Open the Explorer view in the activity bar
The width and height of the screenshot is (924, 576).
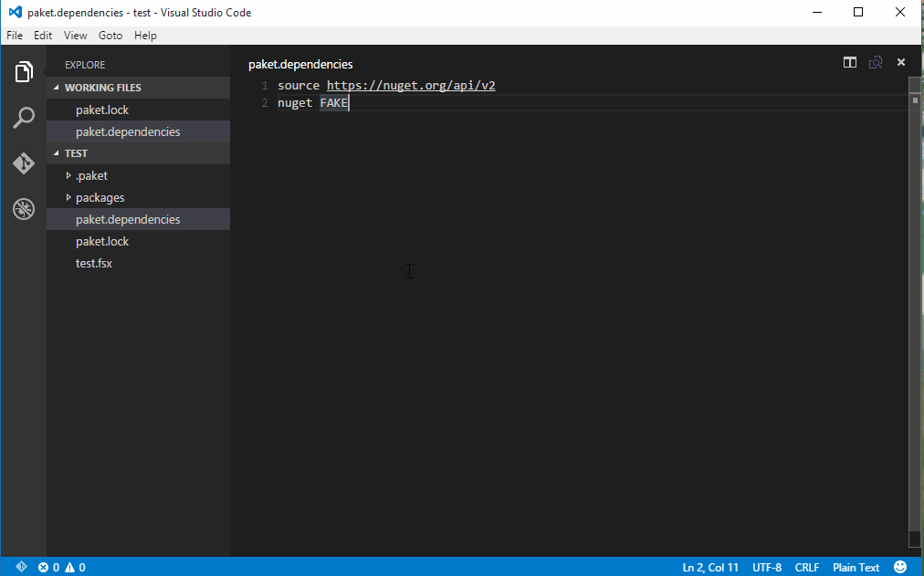(24, 72)
